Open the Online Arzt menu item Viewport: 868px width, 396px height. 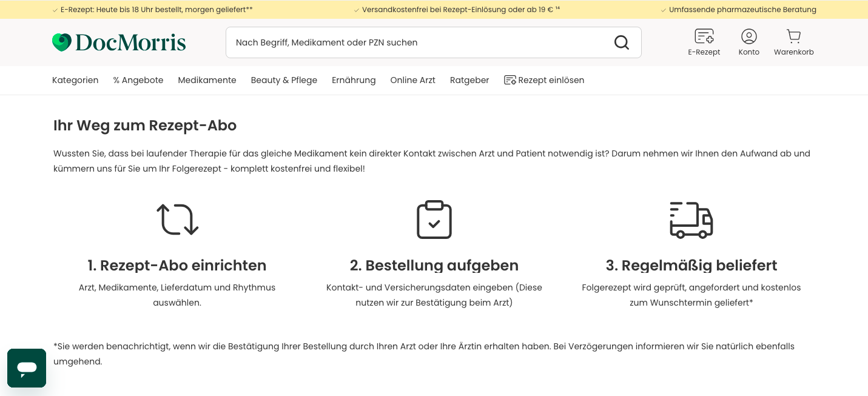(412, 80)
